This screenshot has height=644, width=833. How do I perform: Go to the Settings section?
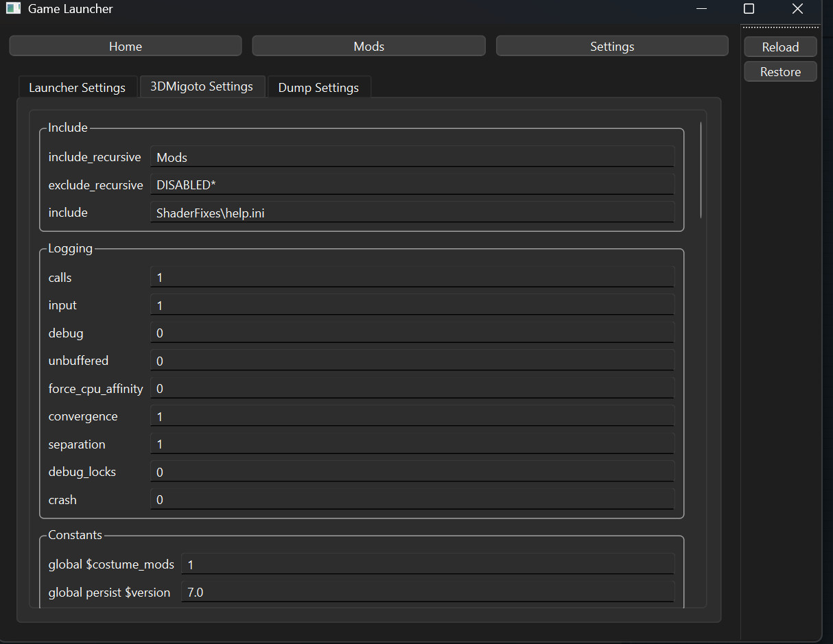(x=611, y=46)
